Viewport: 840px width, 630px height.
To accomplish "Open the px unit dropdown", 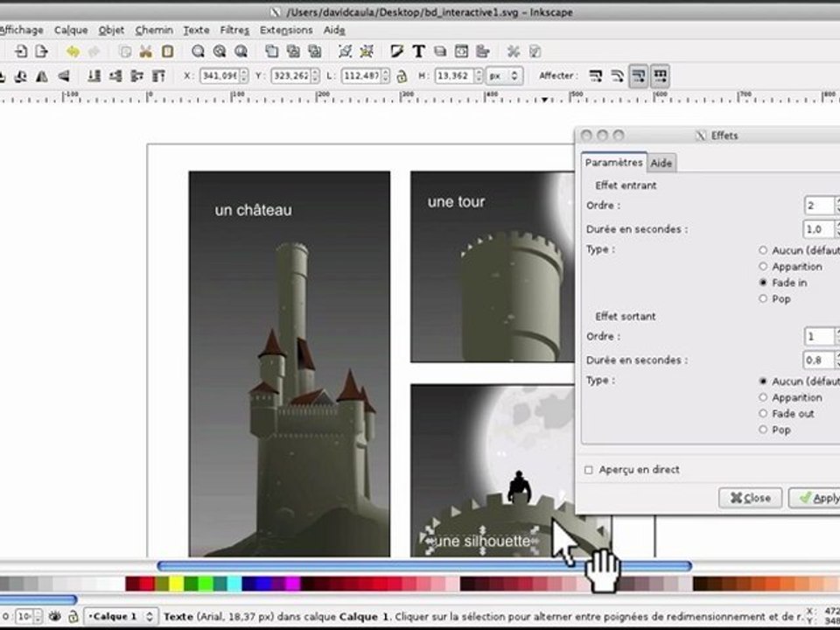I will tap(504, 76).
